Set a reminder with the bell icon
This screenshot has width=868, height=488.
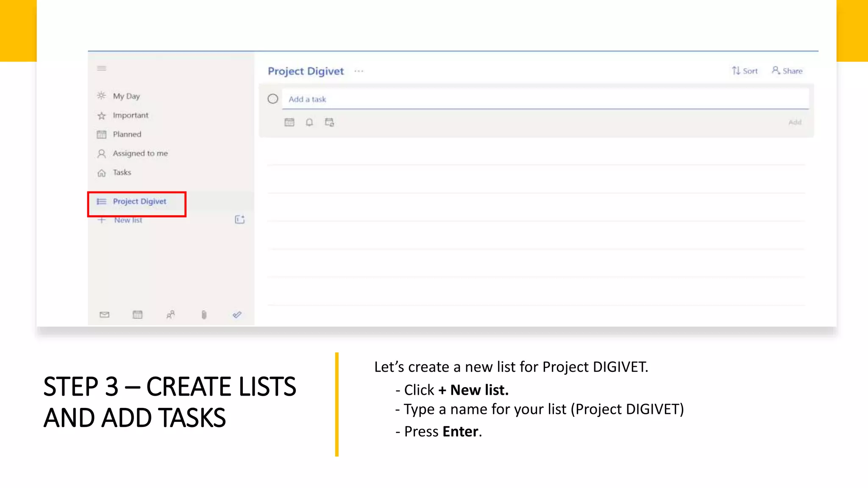[x=309, y=122]
